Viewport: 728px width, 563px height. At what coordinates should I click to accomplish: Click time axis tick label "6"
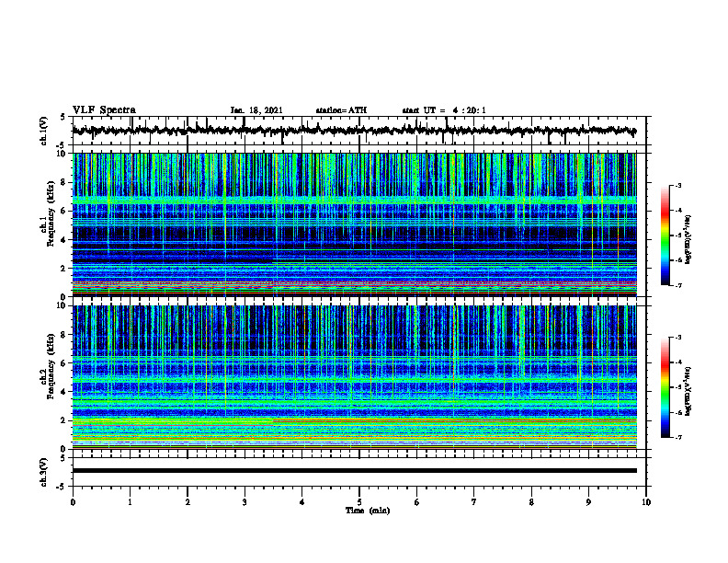tap(417, 502)
